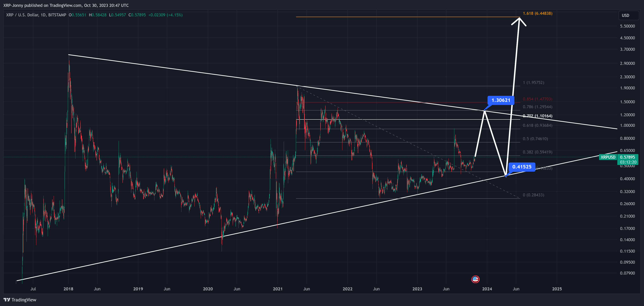Image resolution: width=644 pixels, height=306 pixels.
Task: Click the 3.70000 price axis label
Action: point(627,49)
